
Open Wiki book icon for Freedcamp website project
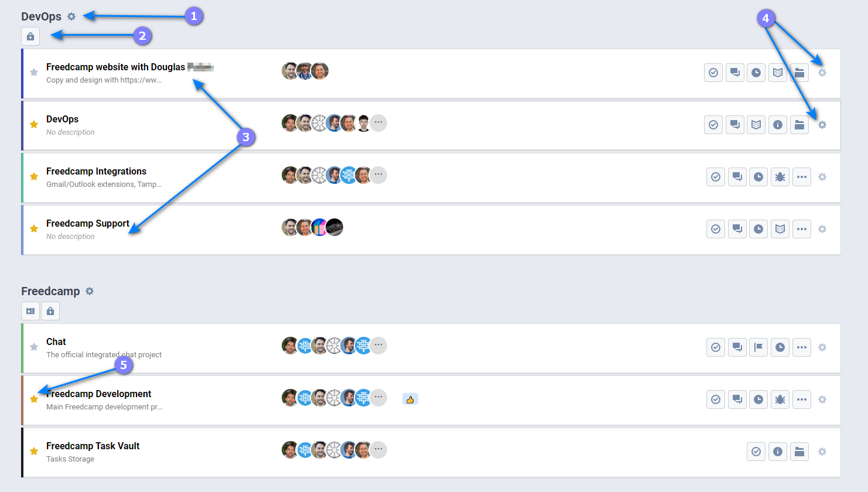[x=778, y=73]
